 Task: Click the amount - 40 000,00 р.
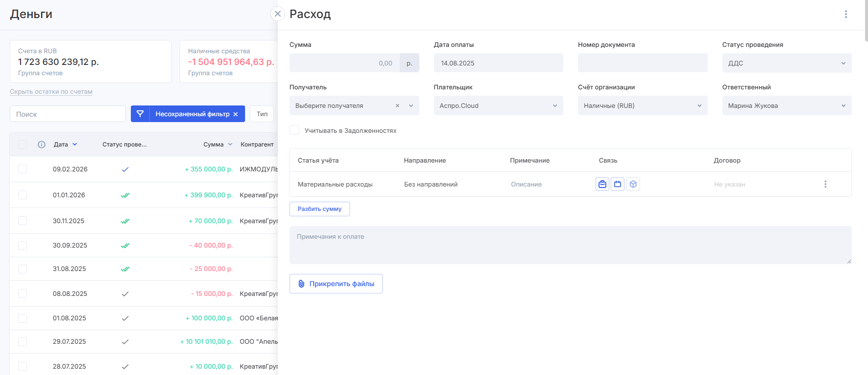pos(211,246)
